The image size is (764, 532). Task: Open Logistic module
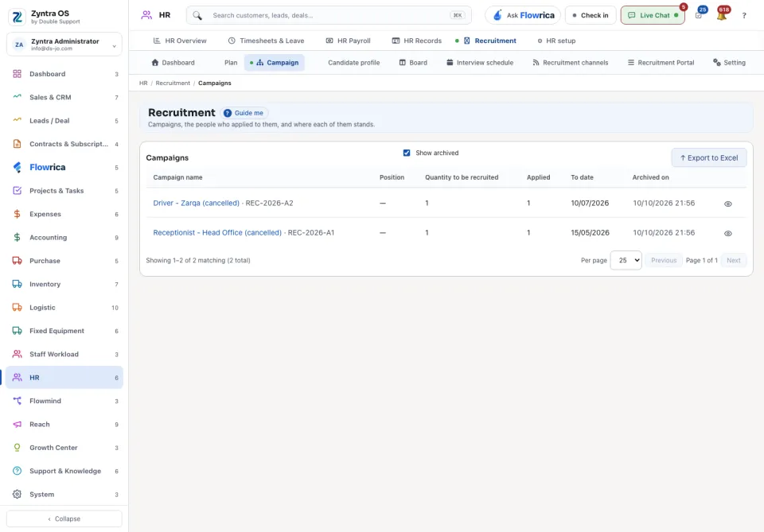point(64,308)
